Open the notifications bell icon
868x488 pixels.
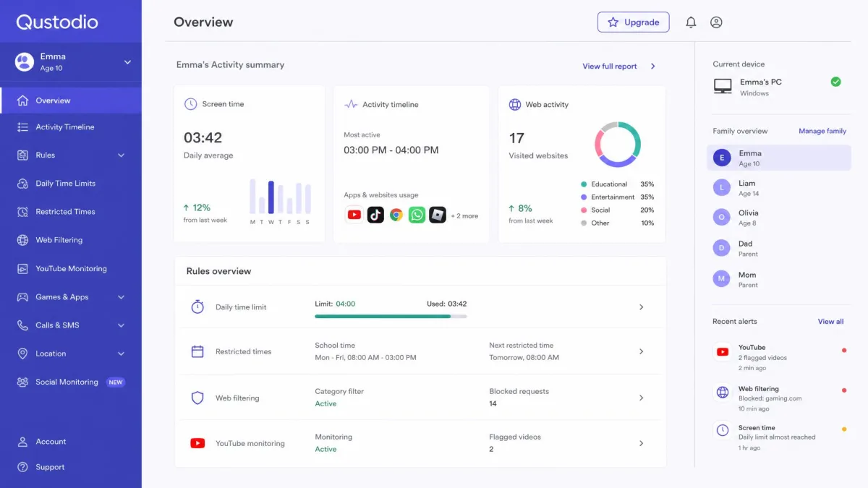point(691,22)
